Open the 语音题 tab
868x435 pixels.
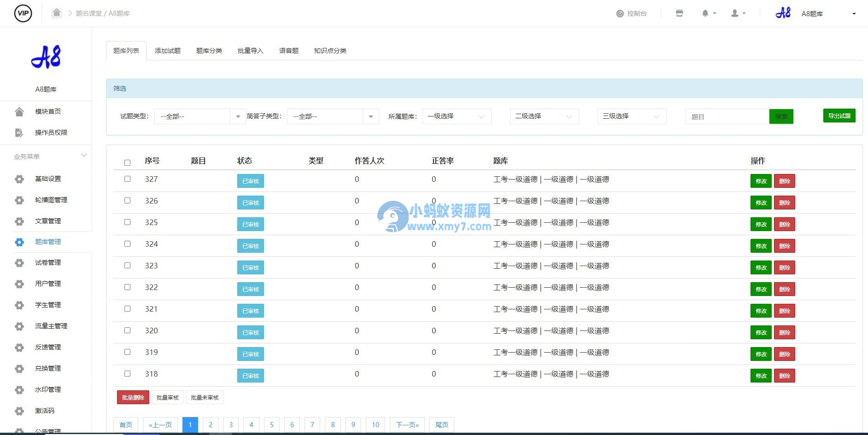288,51
